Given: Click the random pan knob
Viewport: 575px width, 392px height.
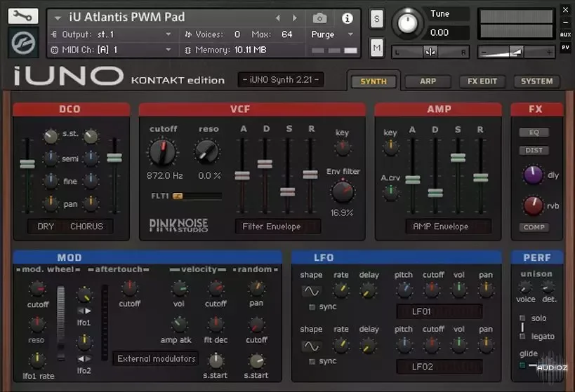Looking at the screenshot, I should (x=256, y=288).
